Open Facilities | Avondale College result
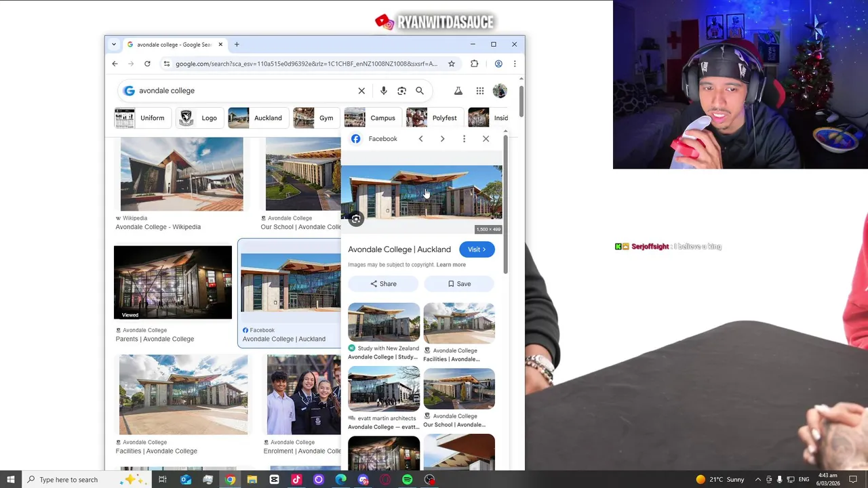The image size is (868, 488). pyautogui.click(x=157, y=451)
